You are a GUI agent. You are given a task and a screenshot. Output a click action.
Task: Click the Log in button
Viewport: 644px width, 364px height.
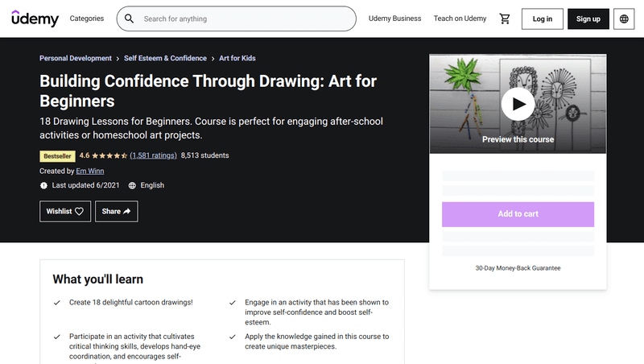point(542,19)
